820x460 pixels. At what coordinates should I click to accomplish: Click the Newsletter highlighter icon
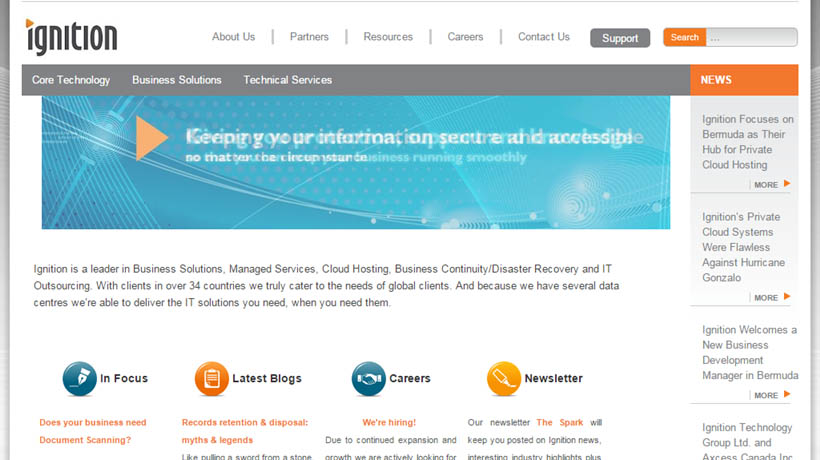(x=504, y=378)
